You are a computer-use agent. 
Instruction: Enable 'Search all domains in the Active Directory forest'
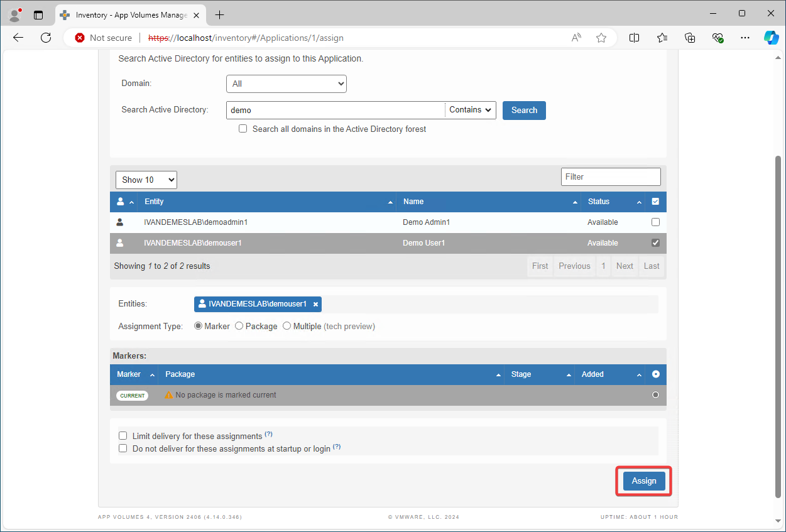tap(243, 129)
